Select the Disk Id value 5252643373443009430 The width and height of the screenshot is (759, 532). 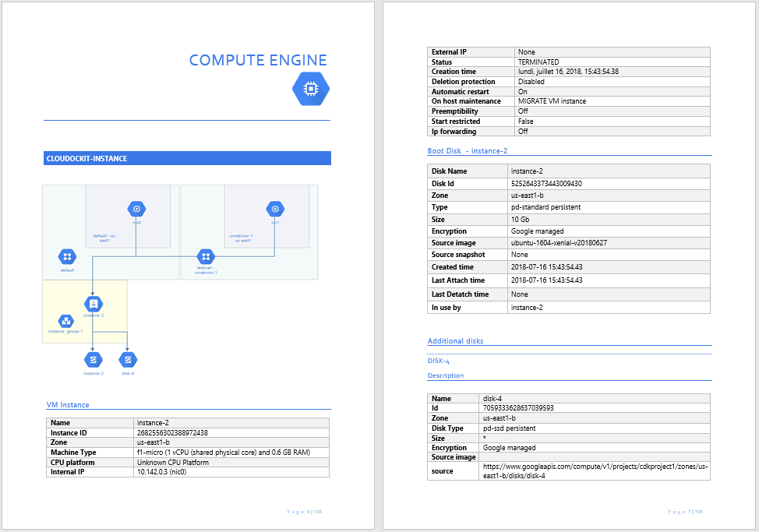tap(546, 184)
